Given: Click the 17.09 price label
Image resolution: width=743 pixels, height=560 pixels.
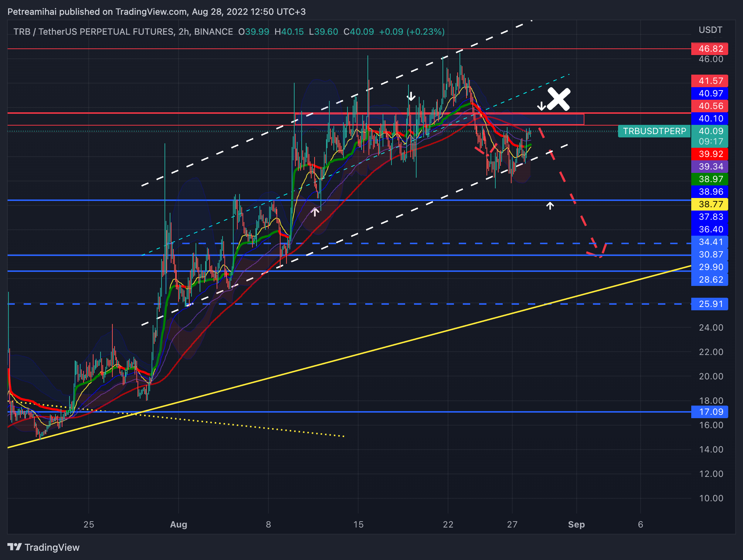Looking at the screenshot, I should (x=710, y=412).
